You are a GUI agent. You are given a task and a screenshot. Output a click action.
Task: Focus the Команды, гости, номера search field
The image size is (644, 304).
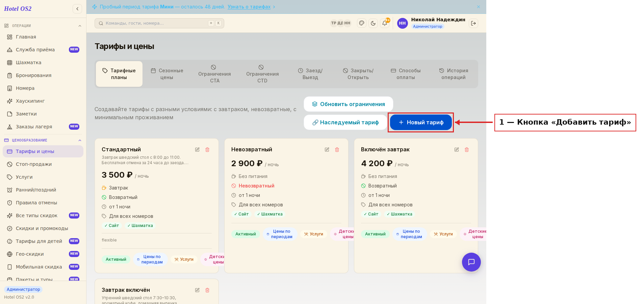159,23
